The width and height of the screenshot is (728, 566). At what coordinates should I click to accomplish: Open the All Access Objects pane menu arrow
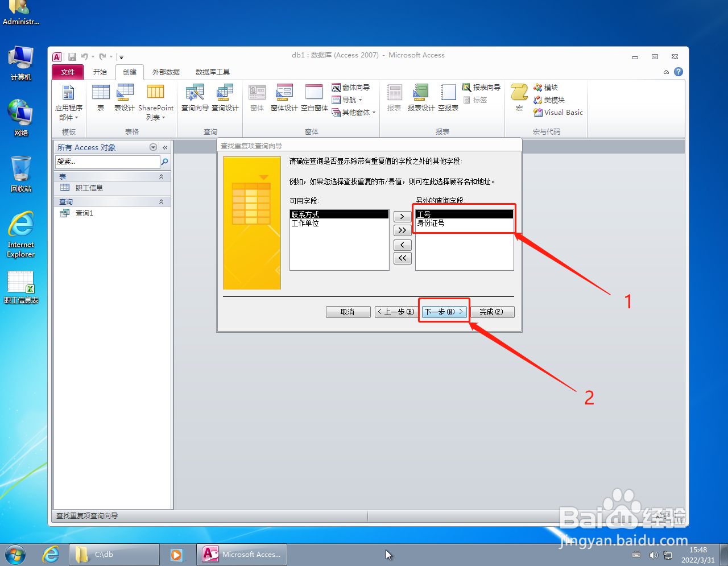[x=153, y=147]
